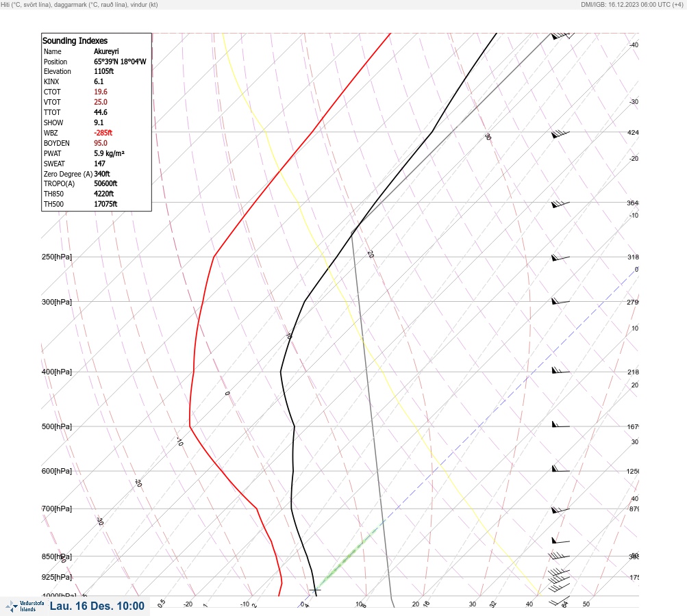Image resolution: width=687 pixels, height=616 pixels.
Task: Click the 'BOYDEN' index label
Action: [x=57, y=143]
